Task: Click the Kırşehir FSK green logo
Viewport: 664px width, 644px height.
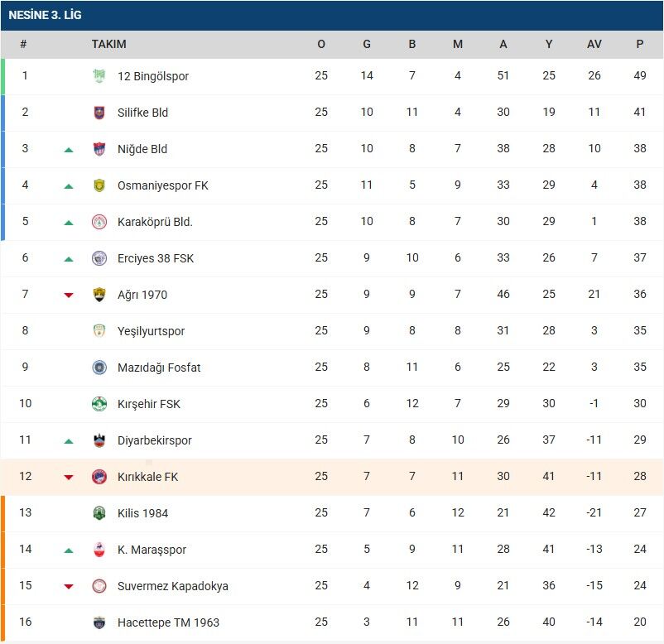Action: pyautogui.click(x=99, y=404)
